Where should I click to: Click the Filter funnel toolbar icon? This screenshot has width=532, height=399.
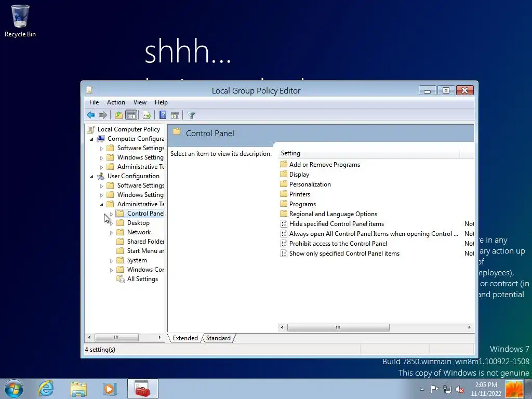pyautogui.click(x=191, y=115)
